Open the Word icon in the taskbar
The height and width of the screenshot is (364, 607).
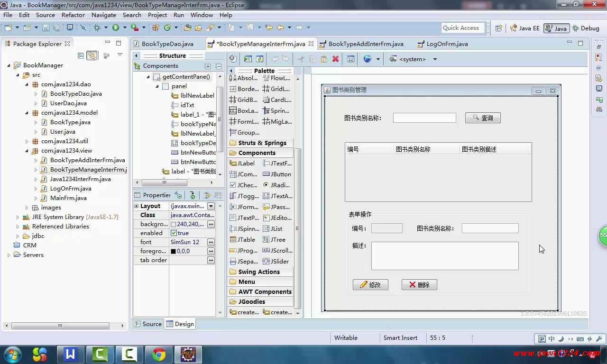coord(71,354)
